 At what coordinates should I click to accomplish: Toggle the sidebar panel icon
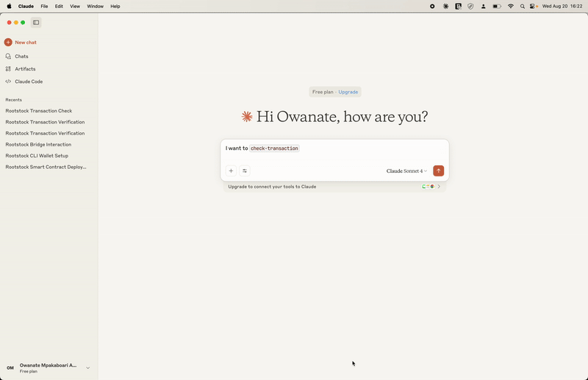(x=36, y=23)
